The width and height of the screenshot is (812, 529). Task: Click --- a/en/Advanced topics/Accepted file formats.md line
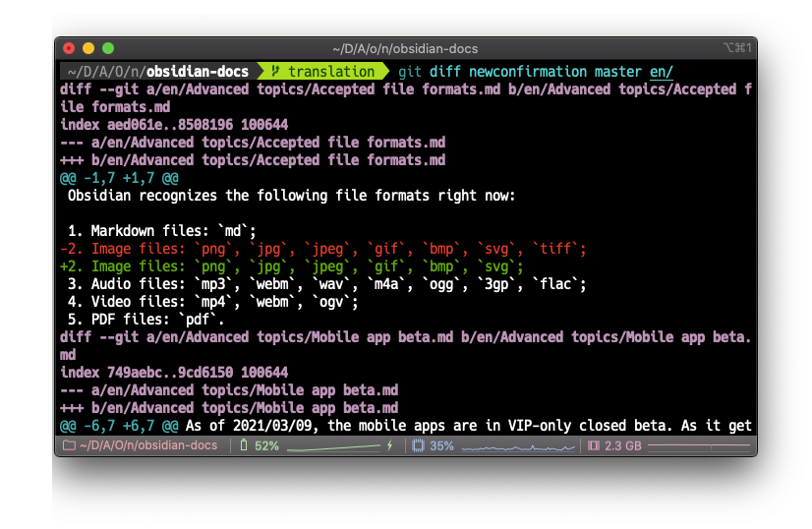[253, 142]
